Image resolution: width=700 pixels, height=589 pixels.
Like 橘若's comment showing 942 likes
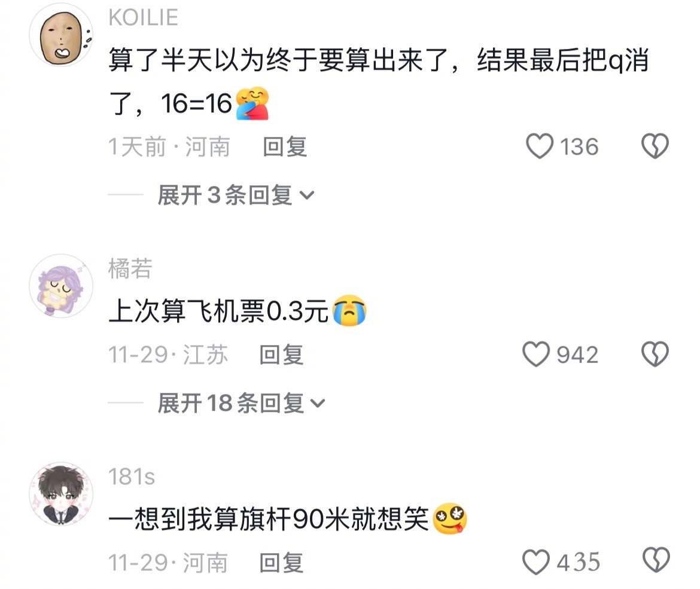(536, 354)
